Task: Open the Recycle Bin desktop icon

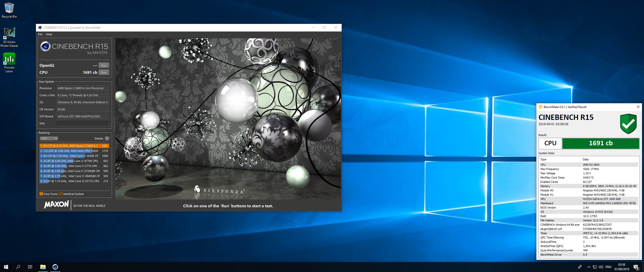Action: click(x=9, y=10)
